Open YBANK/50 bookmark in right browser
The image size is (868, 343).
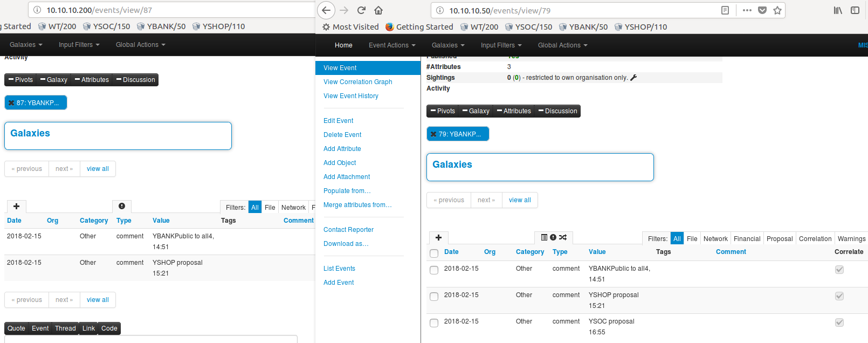tap(583, 27)
